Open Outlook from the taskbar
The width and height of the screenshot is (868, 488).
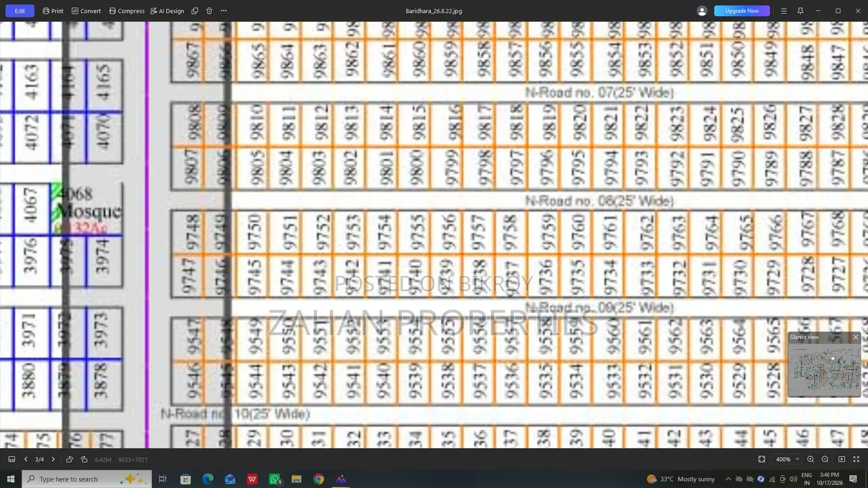[x=230, y=479]
